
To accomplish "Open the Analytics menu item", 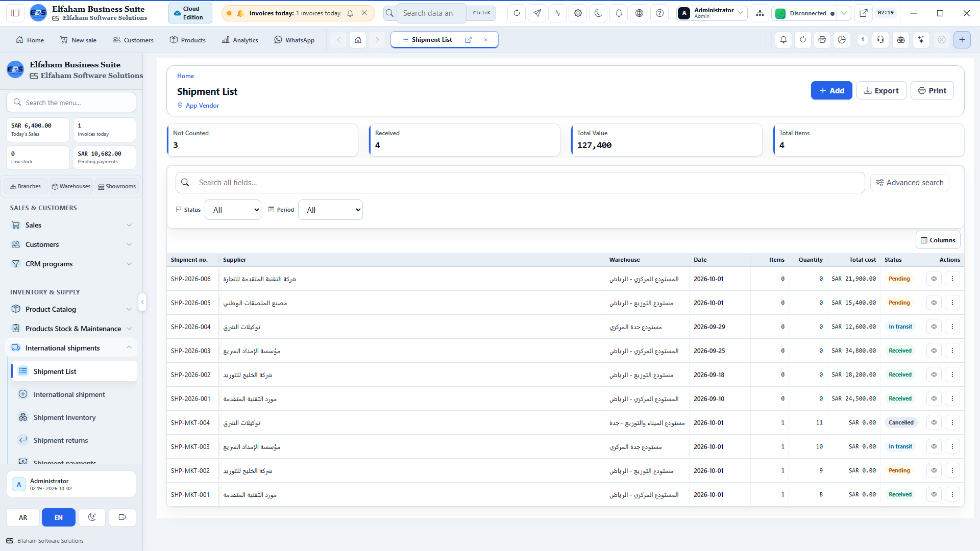I will (x=240, y=40).
